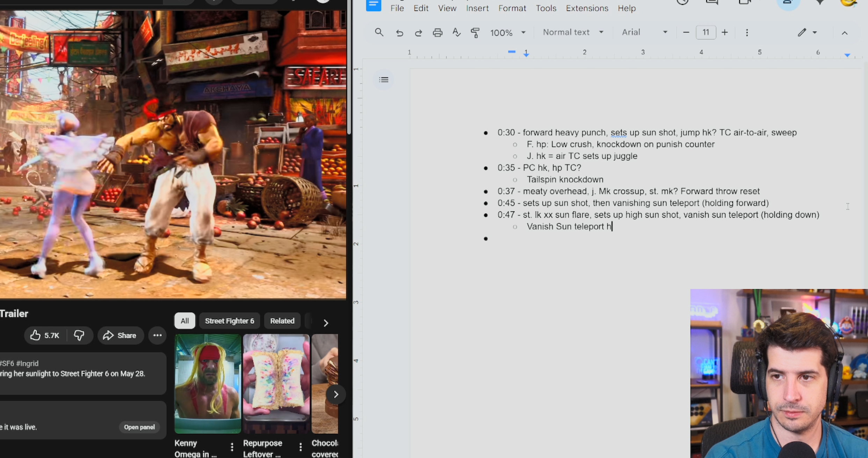Activate the paint format roller tool
This screenshot has height=458, width=868.
[475, 33]
